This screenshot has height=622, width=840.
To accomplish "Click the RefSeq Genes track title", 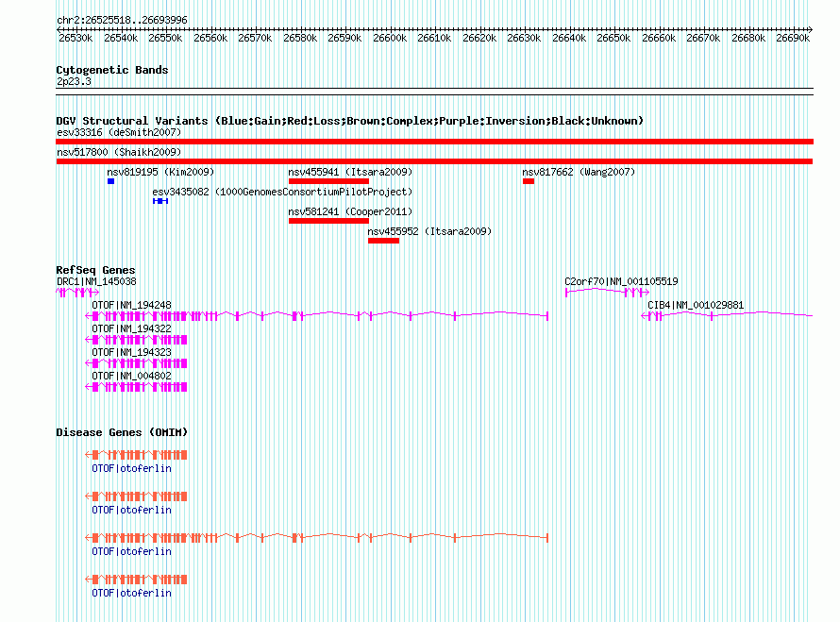I will point(95,270).
